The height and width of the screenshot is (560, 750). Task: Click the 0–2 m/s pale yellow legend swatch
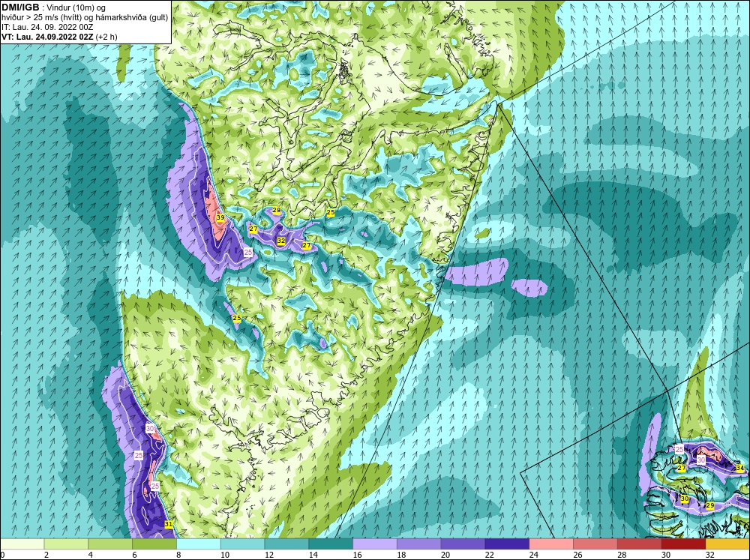[22, 544]
